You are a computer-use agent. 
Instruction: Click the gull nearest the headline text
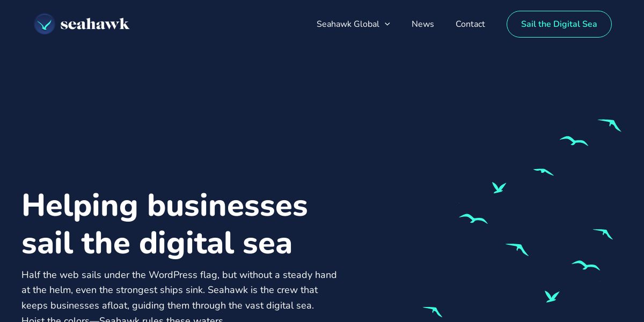(473, 219)
